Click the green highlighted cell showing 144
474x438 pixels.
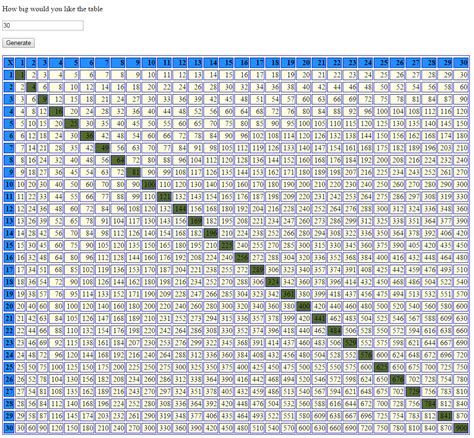coord(180,209)
